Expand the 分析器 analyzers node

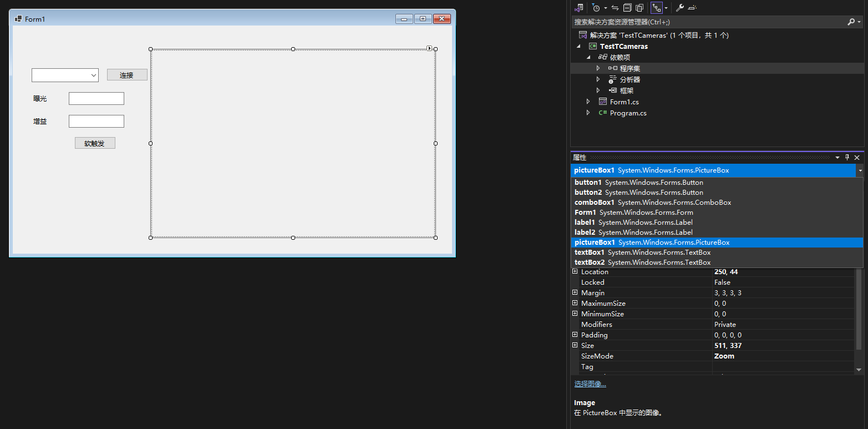pyautogui.click(x=598, y=79)
